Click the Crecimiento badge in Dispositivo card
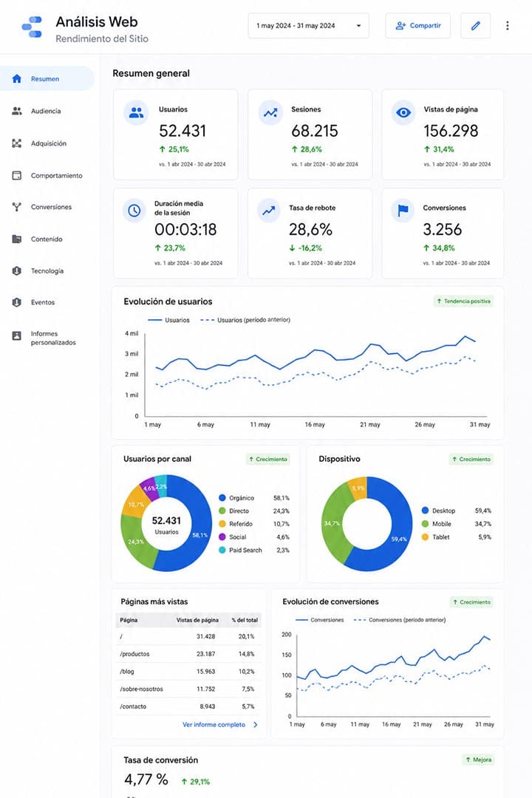The width and height of the screenshot is (532, 798). (471, 459)
